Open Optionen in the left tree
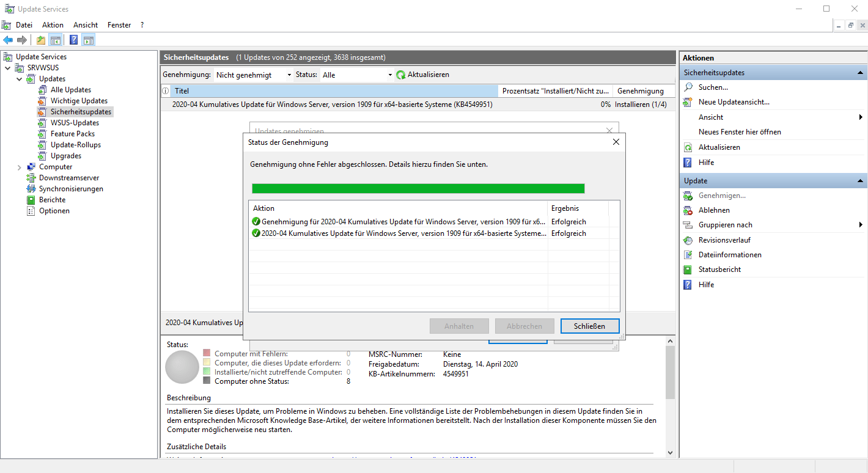868x473 pixels. (54, 211)
